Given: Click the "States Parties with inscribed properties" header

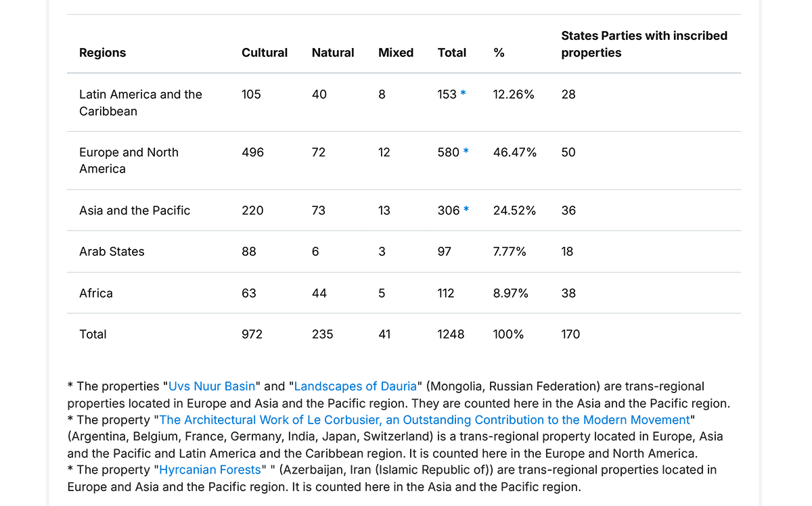Looking at the screenshot, I should point(644,44).
